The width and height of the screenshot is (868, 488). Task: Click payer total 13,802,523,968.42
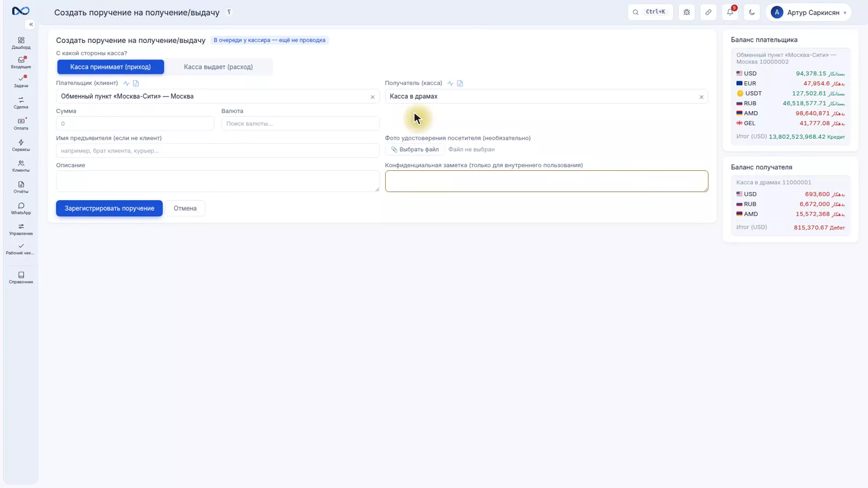[797, 137]
